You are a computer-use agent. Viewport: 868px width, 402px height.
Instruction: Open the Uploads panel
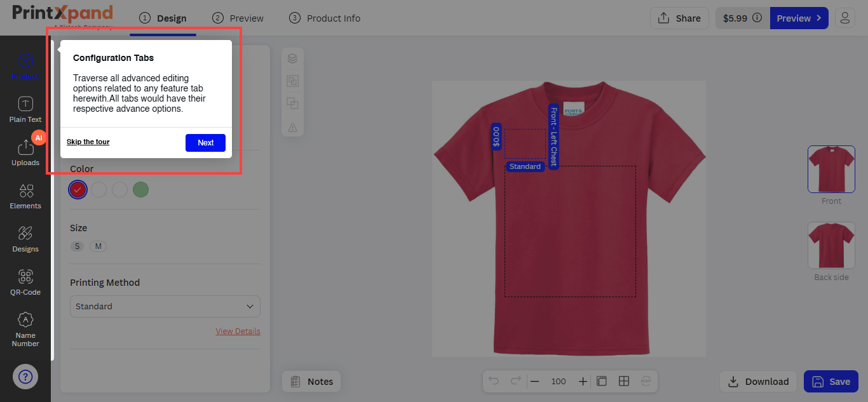(x=25, y=153)
